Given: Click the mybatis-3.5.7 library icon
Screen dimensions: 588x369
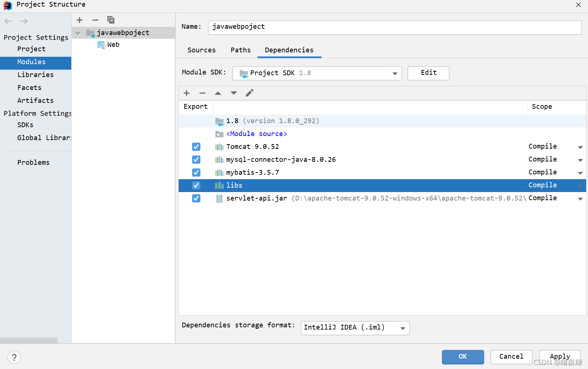Looking at the screenshot, I should coord(219,173).
